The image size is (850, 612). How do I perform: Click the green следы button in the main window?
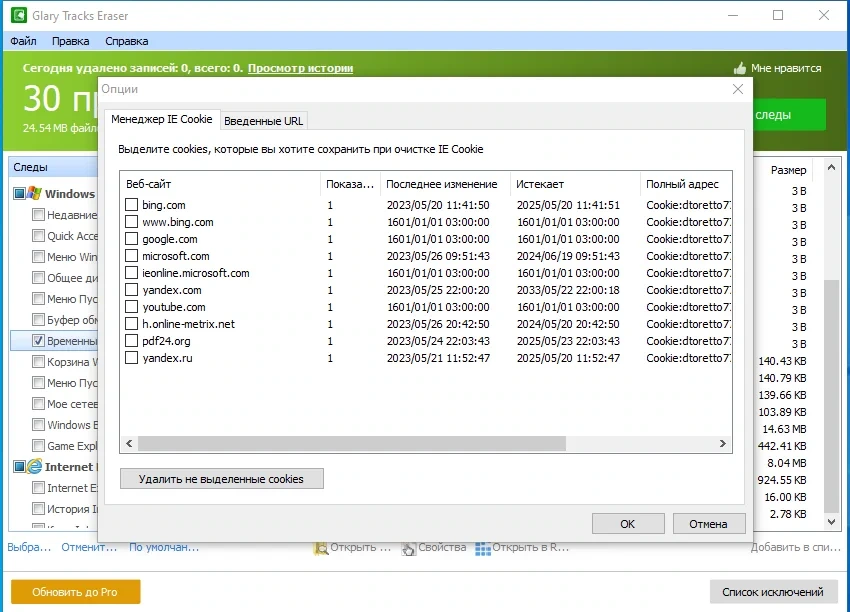pyautogui.click(x=789, y=114)
